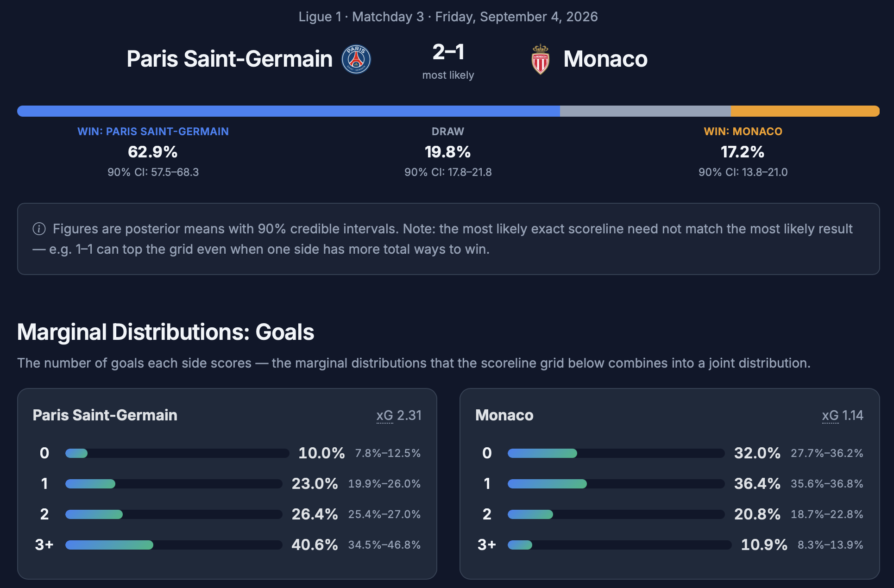Click the xG 1.14 label for Monaco
This screenshot has width=894, height=588.
843,415
